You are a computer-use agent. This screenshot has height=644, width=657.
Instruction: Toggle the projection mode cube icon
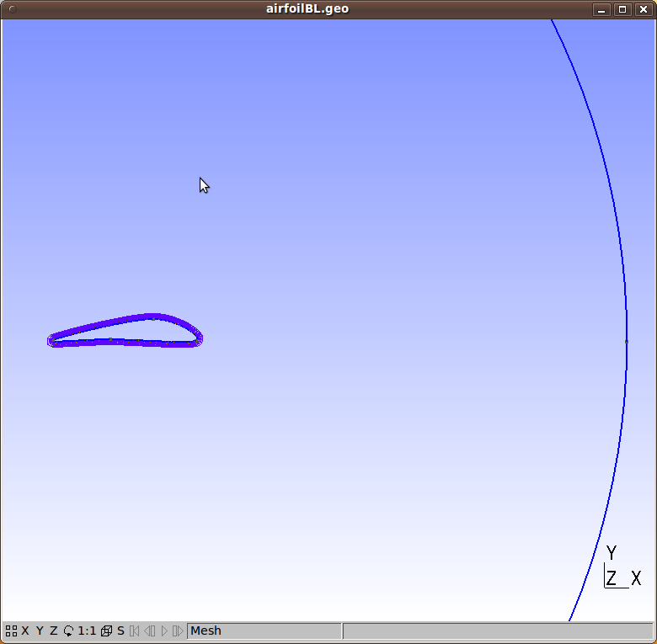tap(107, 631)
